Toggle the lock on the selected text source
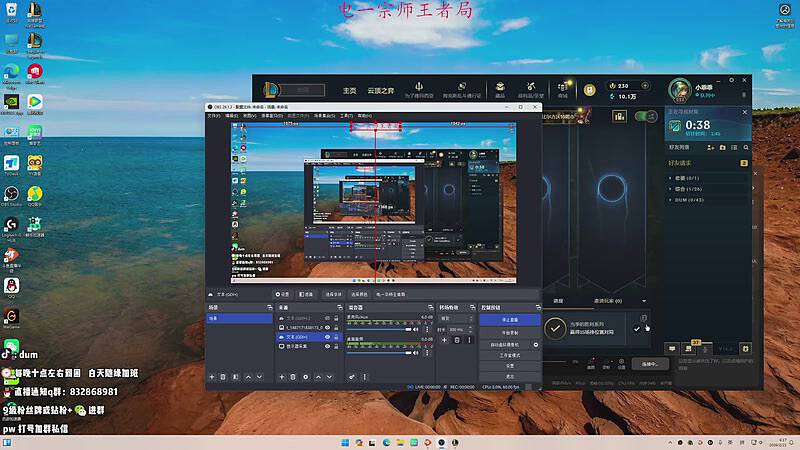This screenshot has height=450, width=800. click(x=334, y=337)
